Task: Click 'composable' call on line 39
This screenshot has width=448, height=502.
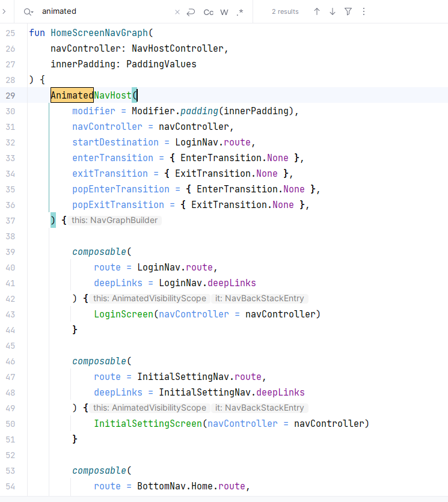Action: (x=99, y=252)
